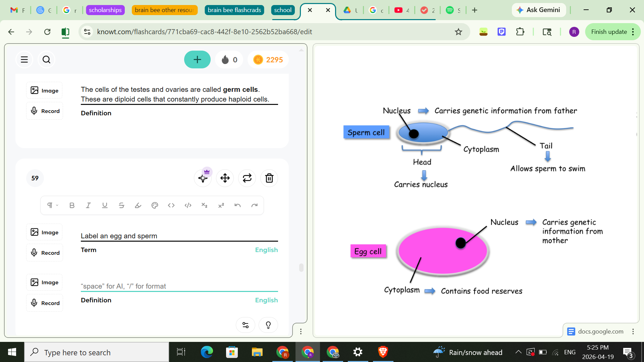The width and height of the screenshot is (644, 362).
Task: Switch to the 'brain bee flashcrads' tab
Action: tap(234, 10)
